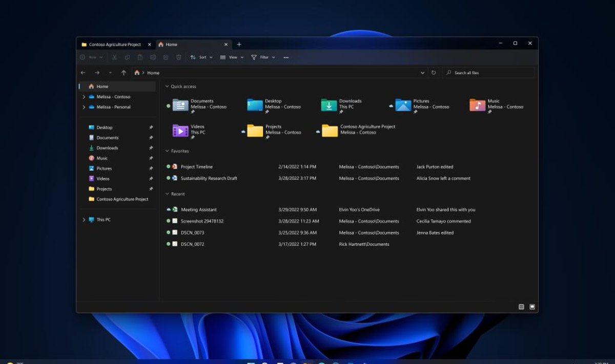Open a new tab with plus button
Image resolution: width=615 pixels, height=364 pixels.
239,45
